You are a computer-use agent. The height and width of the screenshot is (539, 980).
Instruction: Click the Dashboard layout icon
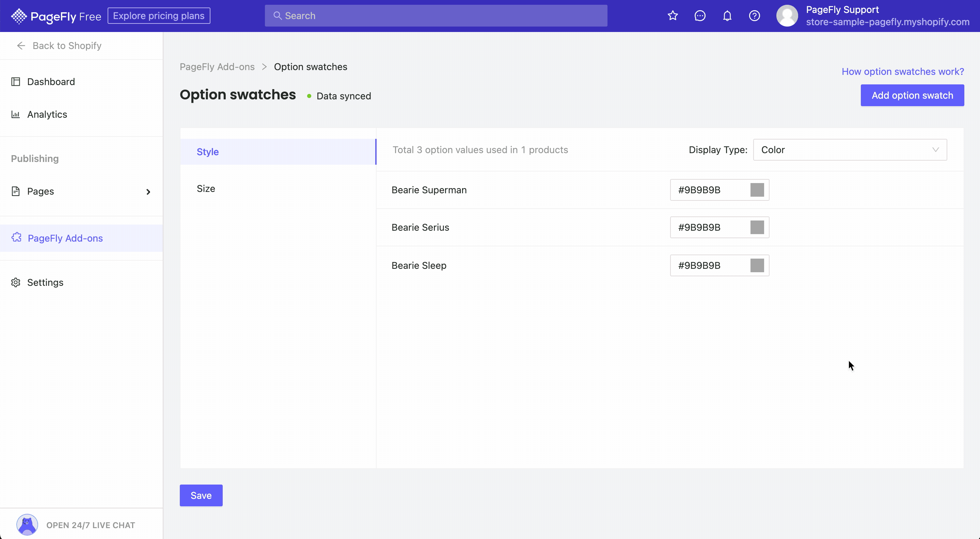[x=16, y=82]
